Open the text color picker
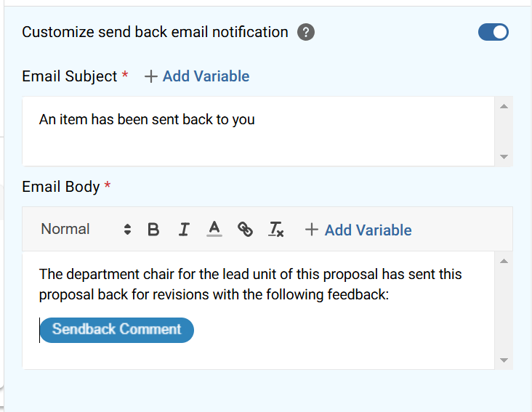The width and height of the screenshot is (532, 412). tap(214, 230)
